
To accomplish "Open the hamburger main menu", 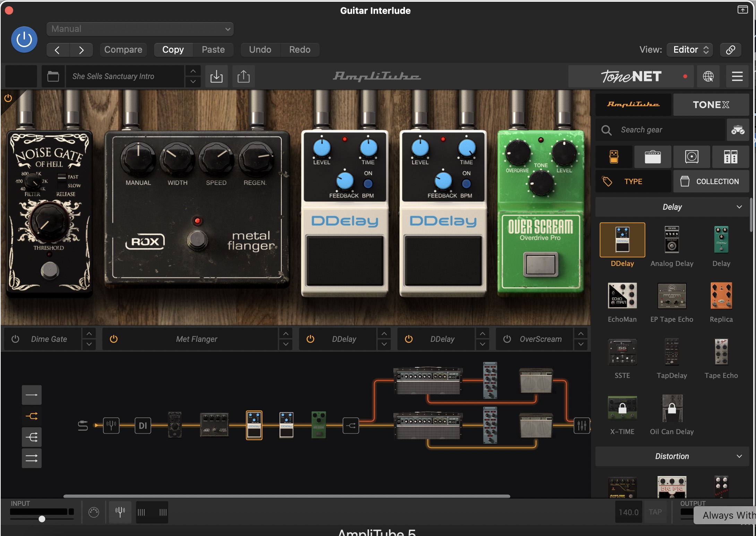I will coord(737,76).
